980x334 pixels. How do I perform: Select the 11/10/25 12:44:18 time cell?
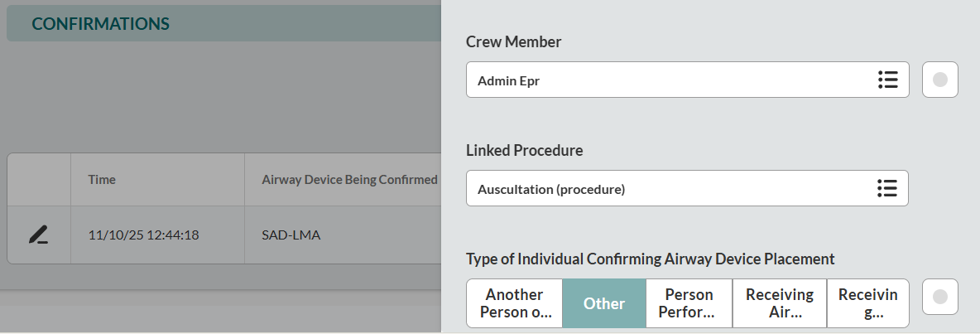143,235
